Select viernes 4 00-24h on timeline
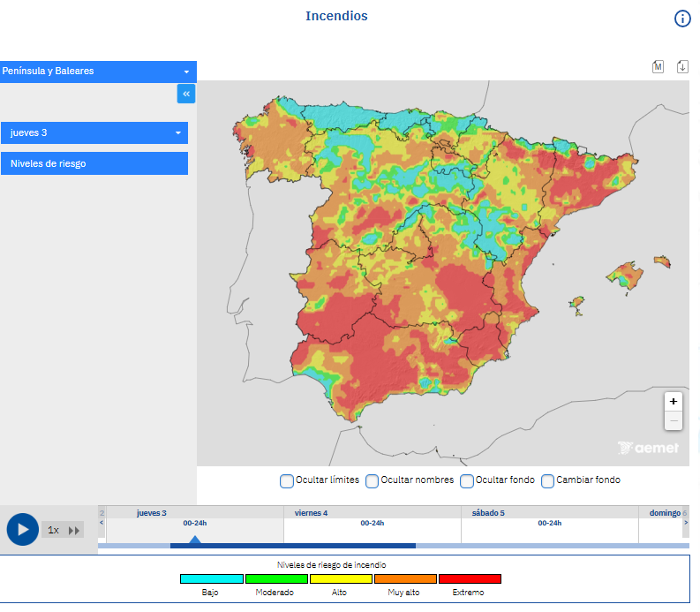 372,523
